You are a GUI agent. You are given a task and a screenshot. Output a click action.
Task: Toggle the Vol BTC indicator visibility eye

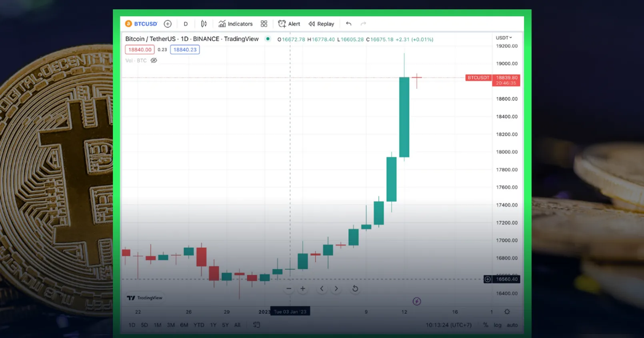(154, 60)
